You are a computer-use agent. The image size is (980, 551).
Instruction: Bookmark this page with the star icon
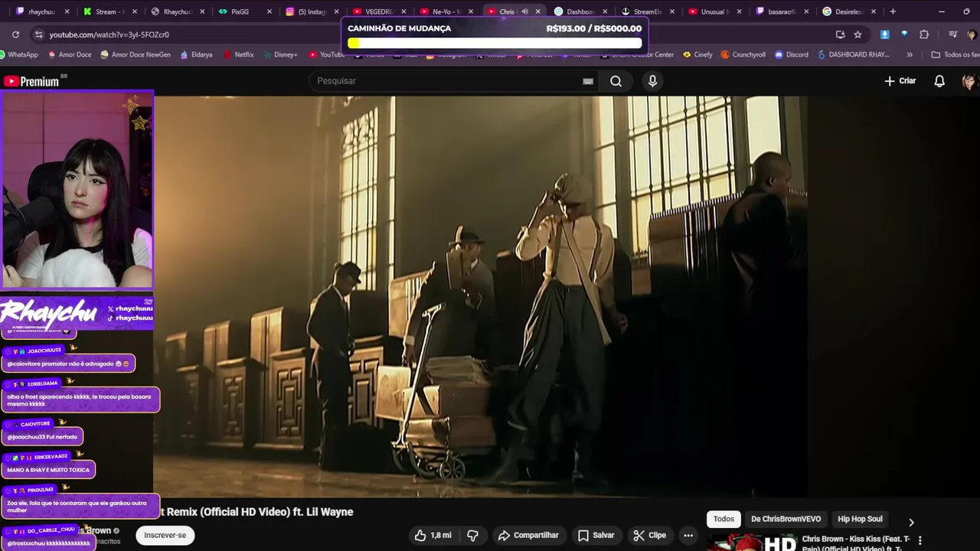pyautogui.click(x=857, y=34)
